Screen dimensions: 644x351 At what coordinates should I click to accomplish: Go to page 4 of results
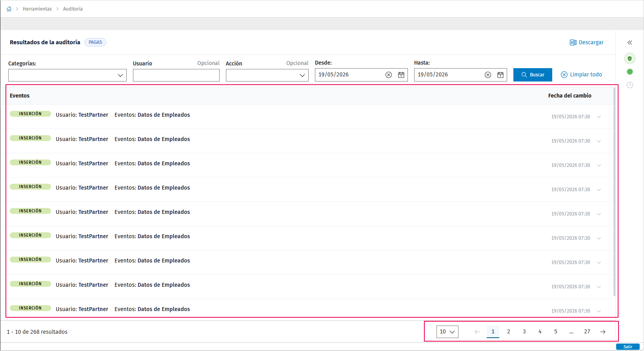tap(540, 332)
